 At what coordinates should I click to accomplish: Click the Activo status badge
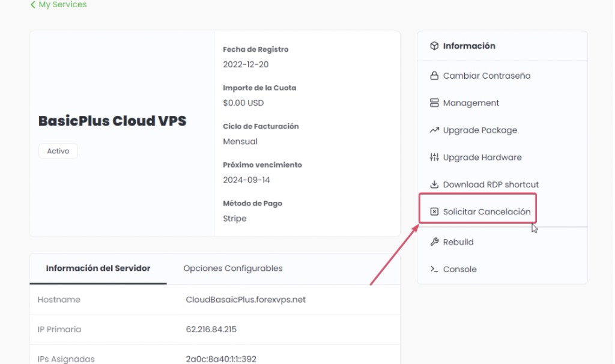[x=58, y=151]
